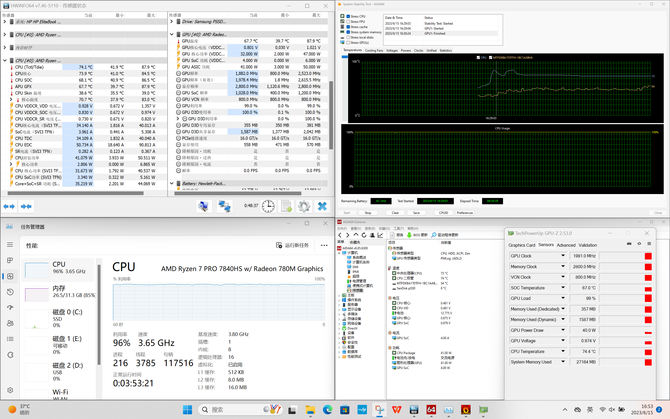Viewport: 670px width, 419px height.
Task: Open Windows Start menu button
Action: 187,410
